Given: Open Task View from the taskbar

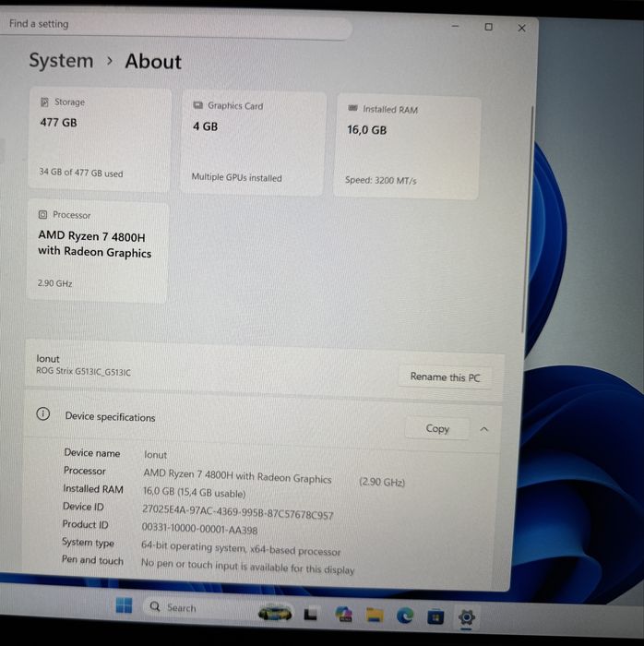Looking at the screenshot, I should click(311, 614).
